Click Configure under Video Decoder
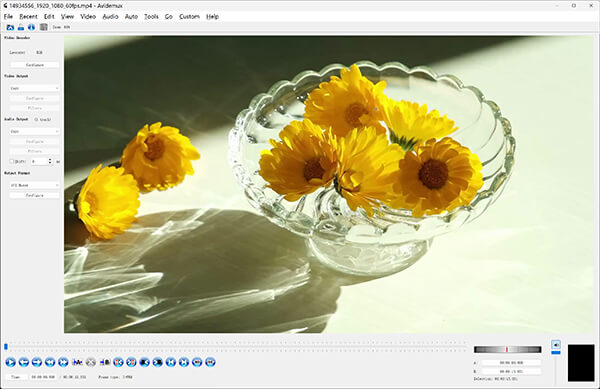 pos(34,65)
